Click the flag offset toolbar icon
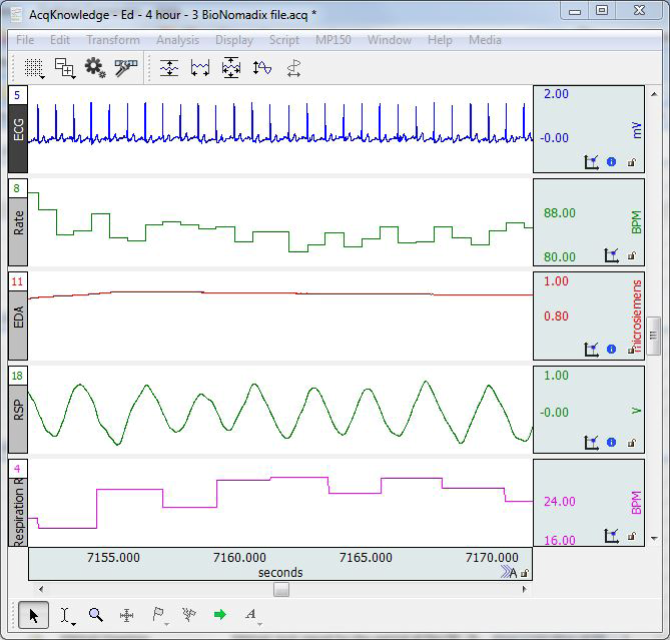 pyautogui.click(x=294, y=68)
